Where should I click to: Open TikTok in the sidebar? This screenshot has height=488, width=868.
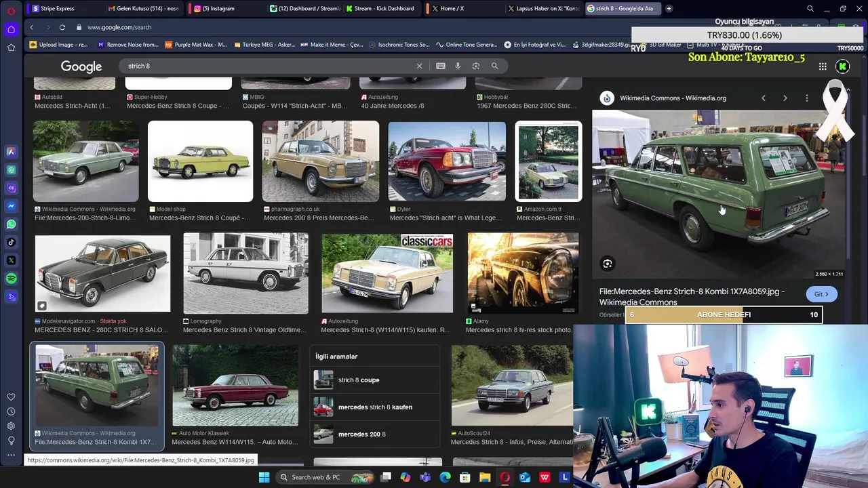coord(11,242)
